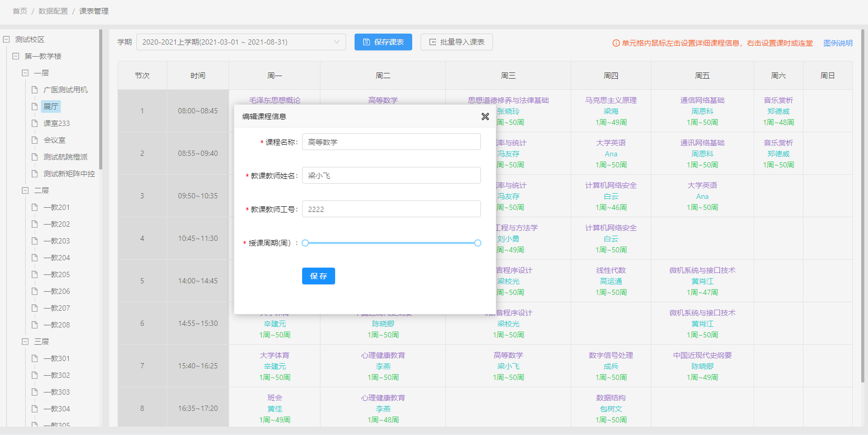The height and width of the screenshot is (435, 868).
Task: Select 会议室 in the room tree
Action: tap(55, 140)
